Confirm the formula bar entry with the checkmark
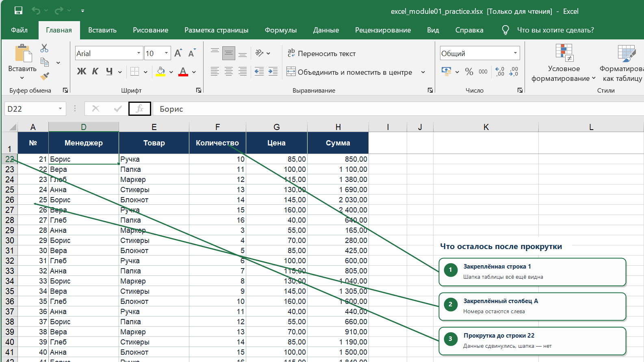Viewport: 644px width, 362px height. click(x=118, y=108)
